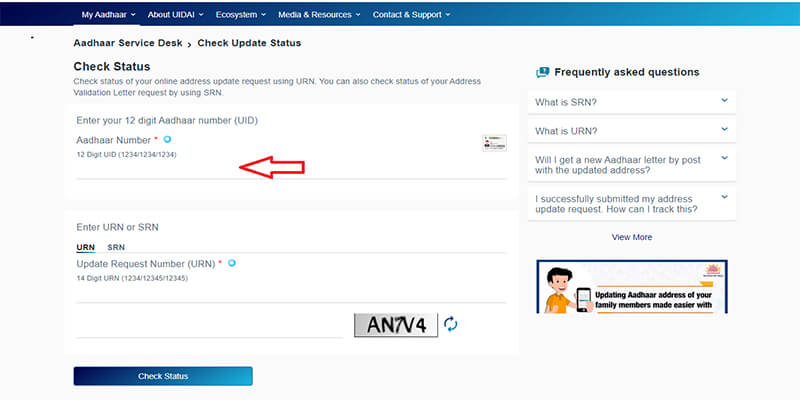Click the Check Status heading text
The height and width of the screenshot is (400, 800).
pos(112,67)
